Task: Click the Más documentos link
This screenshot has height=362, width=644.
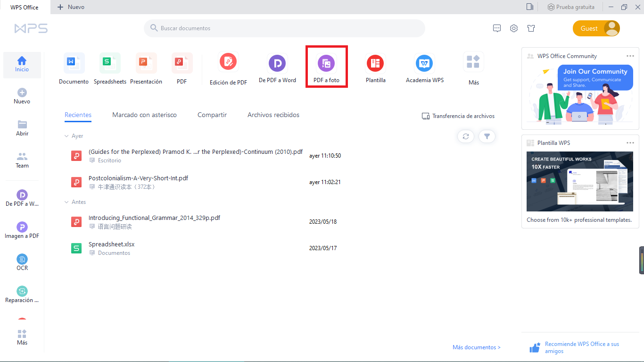Action: point(476,347)
